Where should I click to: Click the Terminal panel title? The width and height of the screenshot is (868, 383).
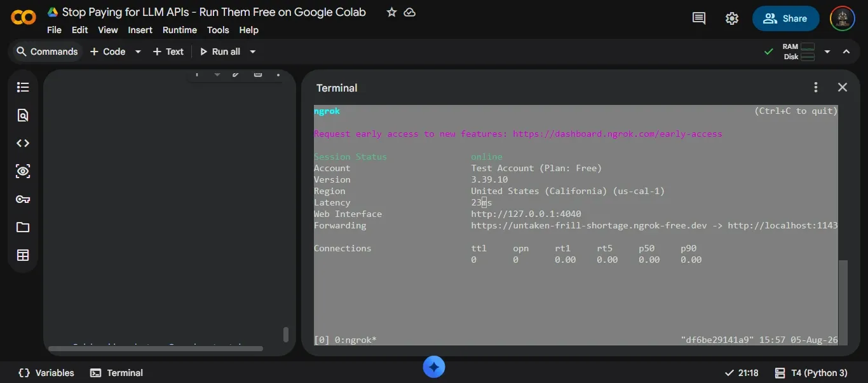point(337,88)
